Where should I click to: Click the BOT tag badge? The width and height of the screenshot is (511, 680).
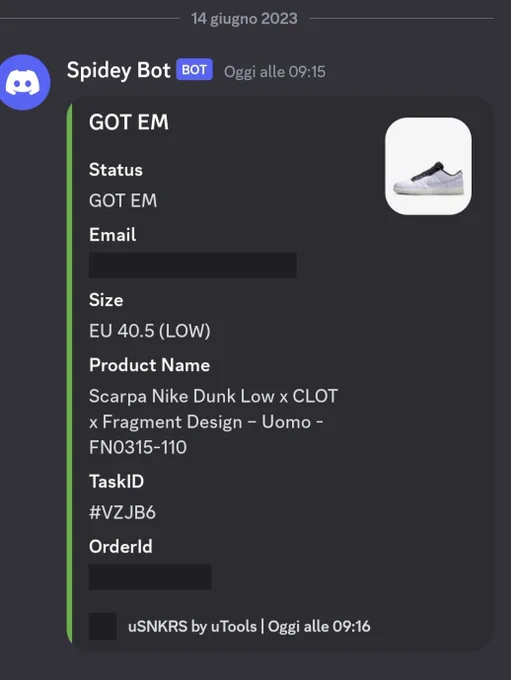[194, 69]
